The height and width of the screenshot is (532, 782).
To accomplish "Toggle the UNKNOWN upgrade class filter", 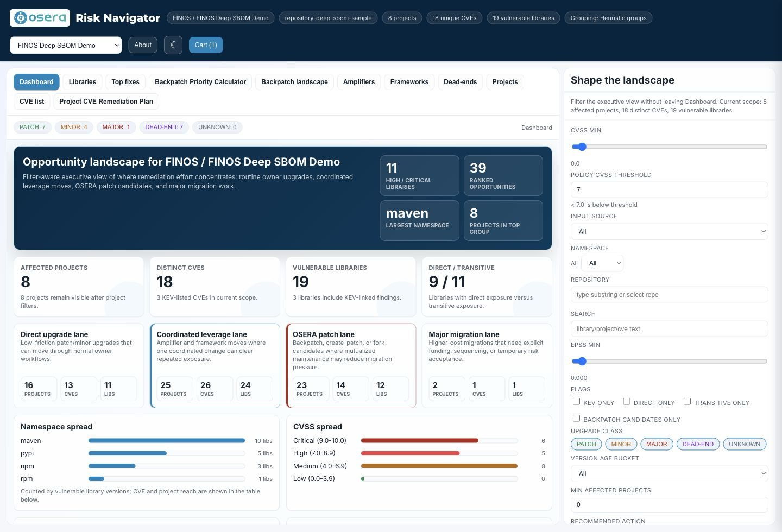I will pos(745,444).
